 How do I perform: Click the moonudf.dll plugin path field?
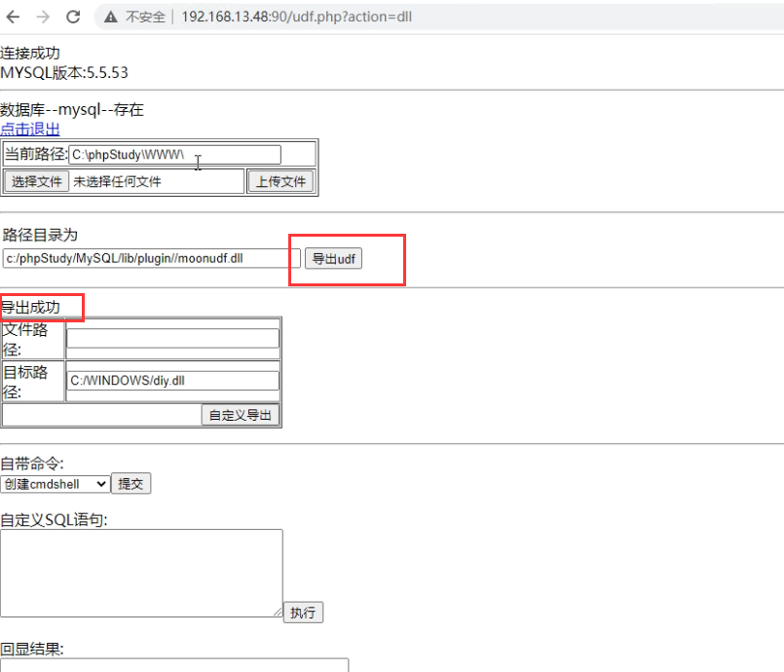[151, 258]
